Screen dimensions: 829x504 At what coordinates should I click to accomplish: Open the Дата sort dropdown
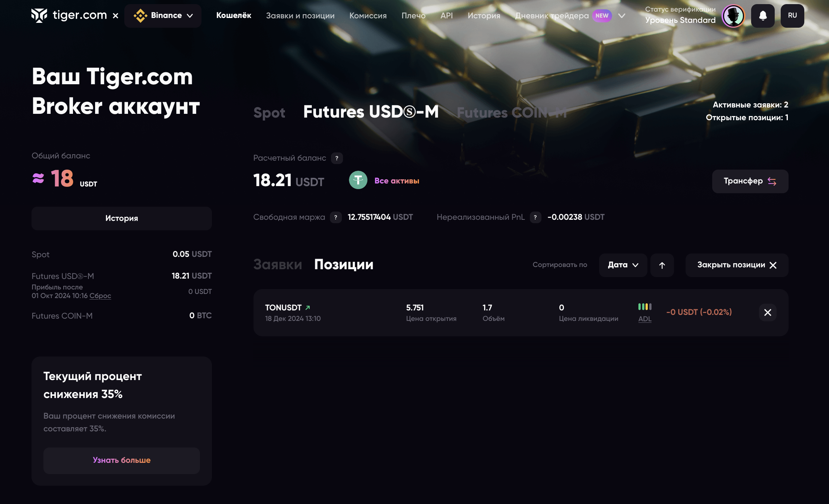coord(623,265)
